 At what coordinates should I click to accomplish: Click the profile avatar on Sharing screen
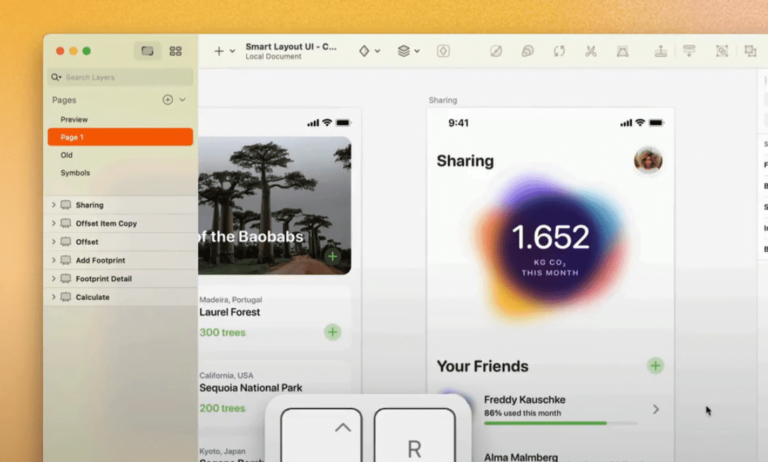648,160
